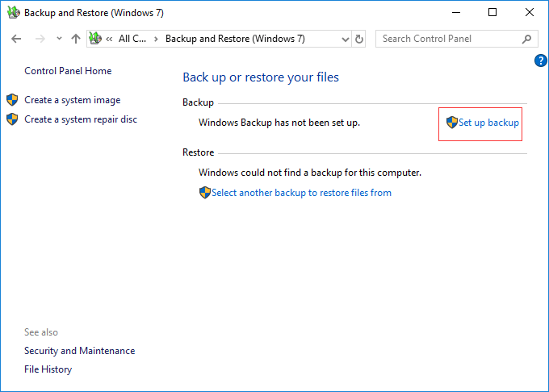Screen dimensions: 549x392
Task: Click the address bar Backup and Restore icon
Action: (x=95, y=38)
